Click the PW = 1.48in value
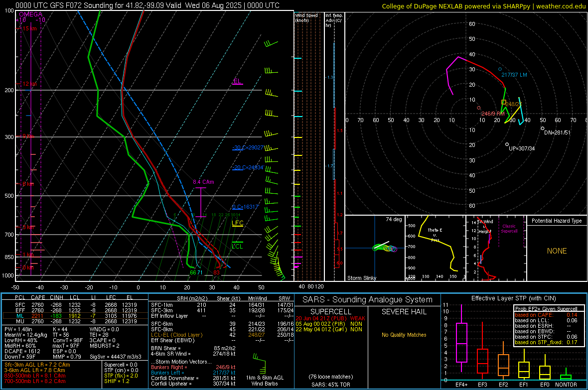 click(18, 329)
